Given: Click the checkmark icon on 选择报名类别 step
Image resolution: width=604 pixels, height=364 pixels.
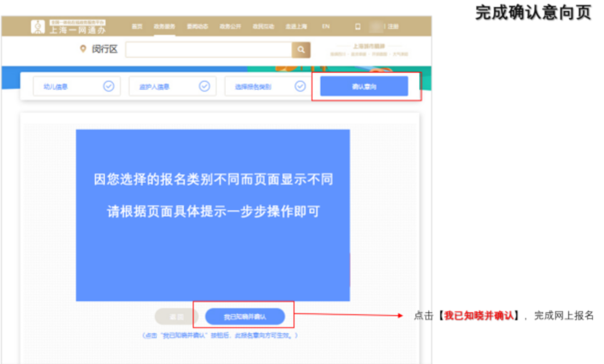Looking at the screenshot, I should pos(301,85).
